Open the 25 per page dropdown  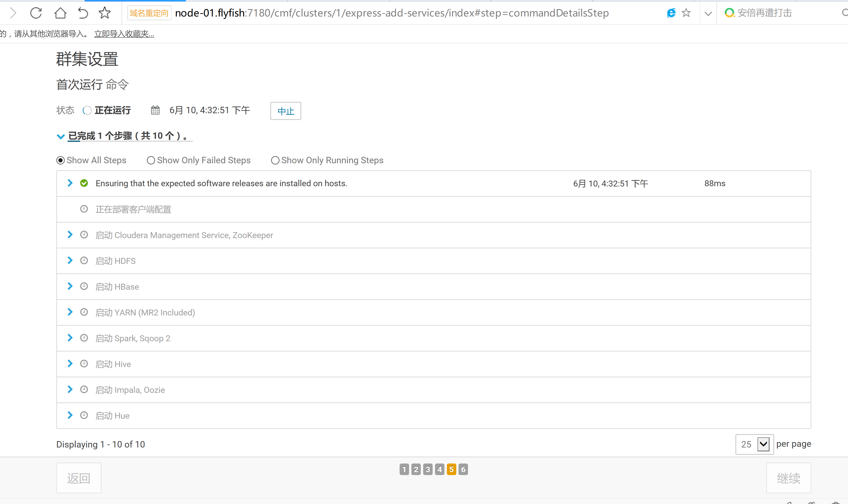click(755, 444)
